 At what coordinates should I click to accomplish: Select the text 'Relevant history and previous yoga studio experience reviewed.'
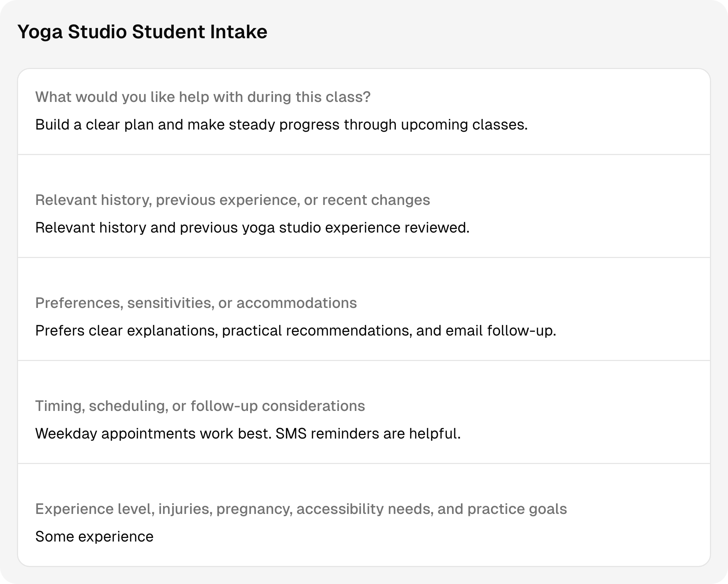pyautogui.click(x=252, y=228)
